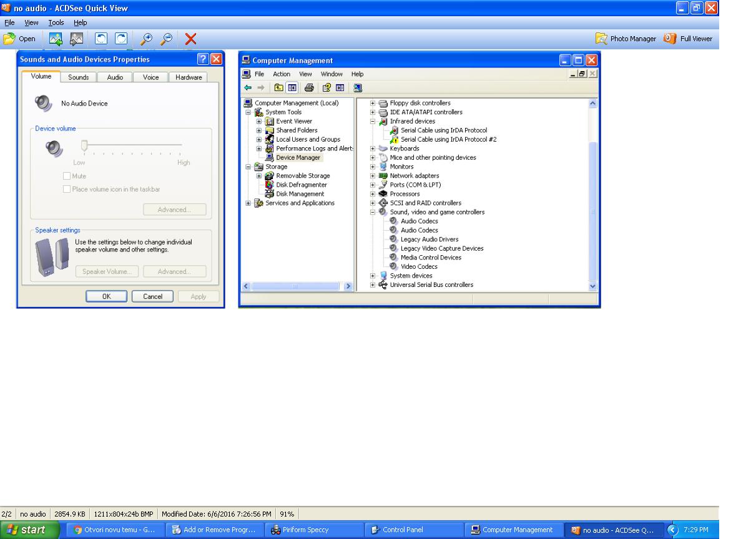Screen dimensions: 756x539
Task: Open Photo Manager from the ACDSee toolbar
Action: 626,39
